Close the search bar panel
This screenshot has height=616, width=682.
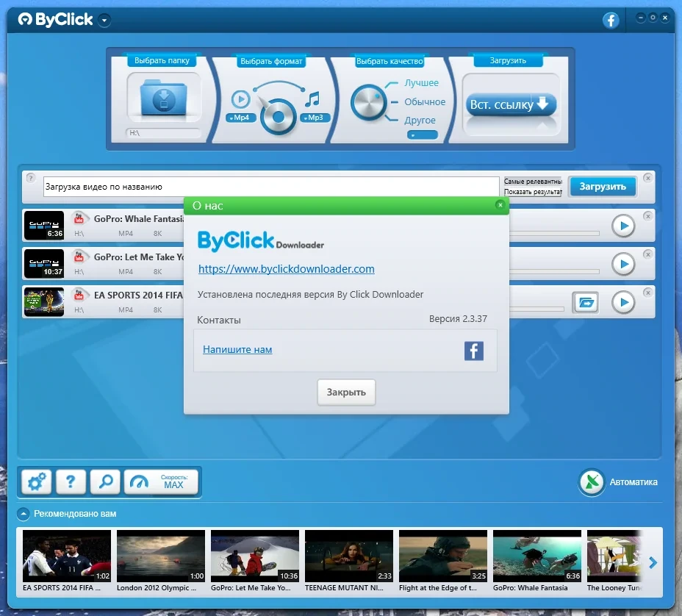[647, 178]
